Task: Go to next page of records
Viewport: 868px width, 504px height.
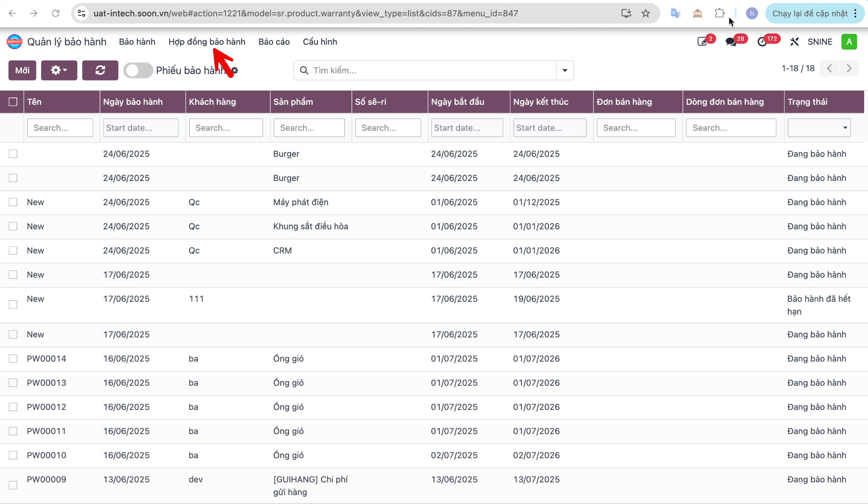Action: (x=849, y=68)
